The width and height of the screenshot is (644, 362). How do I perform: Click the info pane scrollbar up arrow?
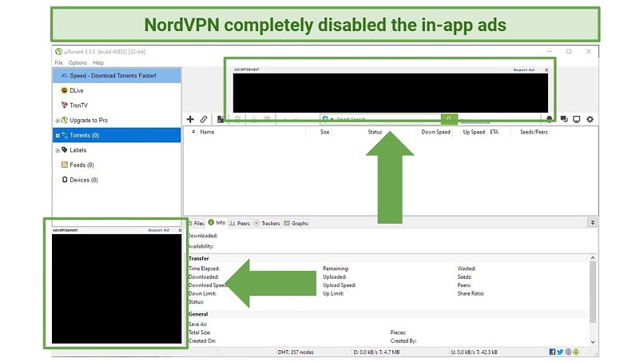point(593,257)
